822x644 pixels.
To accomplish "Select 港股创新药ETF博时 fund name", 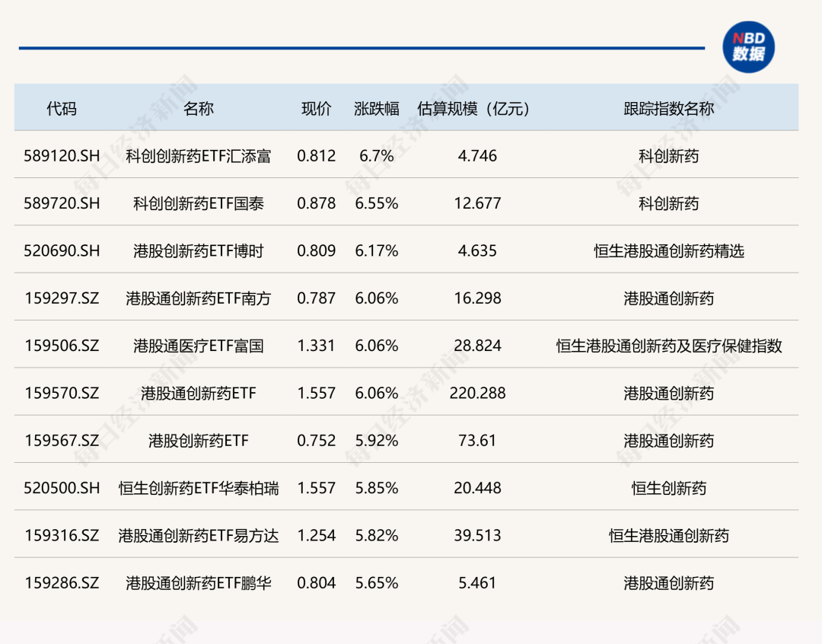I will pos(199,251).
